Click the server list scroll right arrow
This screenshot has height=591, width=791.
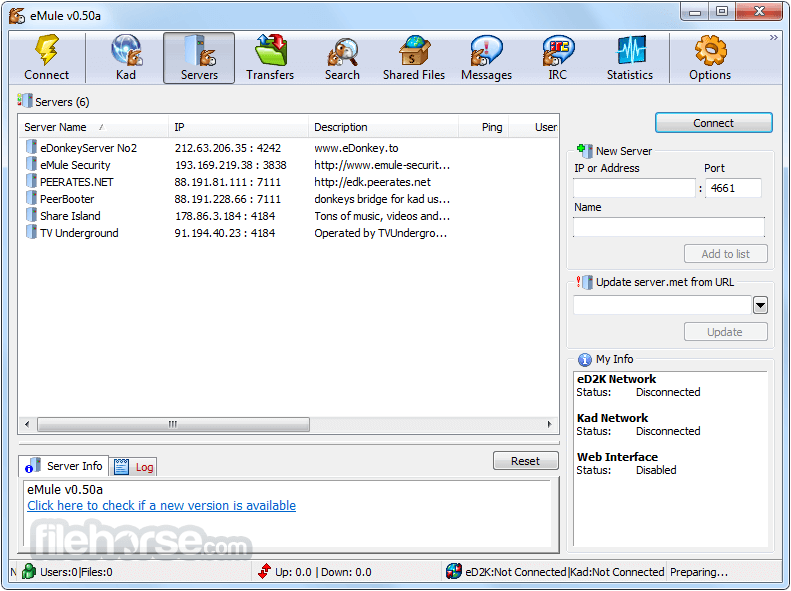point(550,424)
